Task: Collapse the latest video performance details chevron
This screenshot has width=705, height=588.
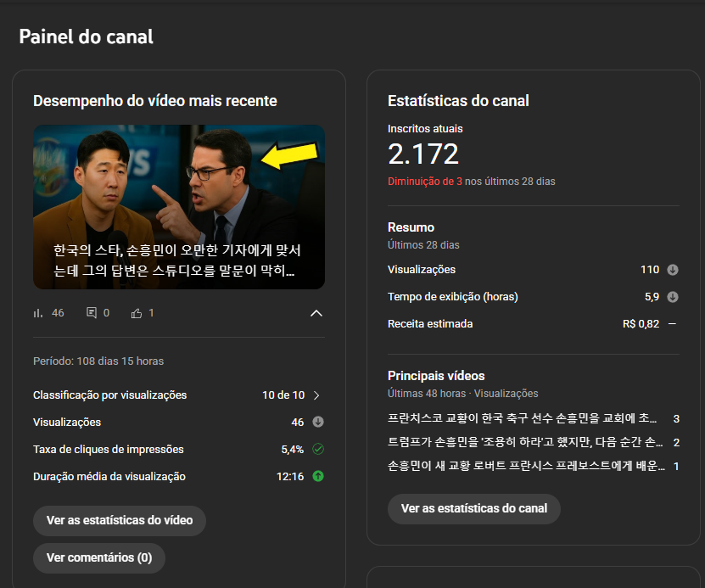Action: coord(316,313)
